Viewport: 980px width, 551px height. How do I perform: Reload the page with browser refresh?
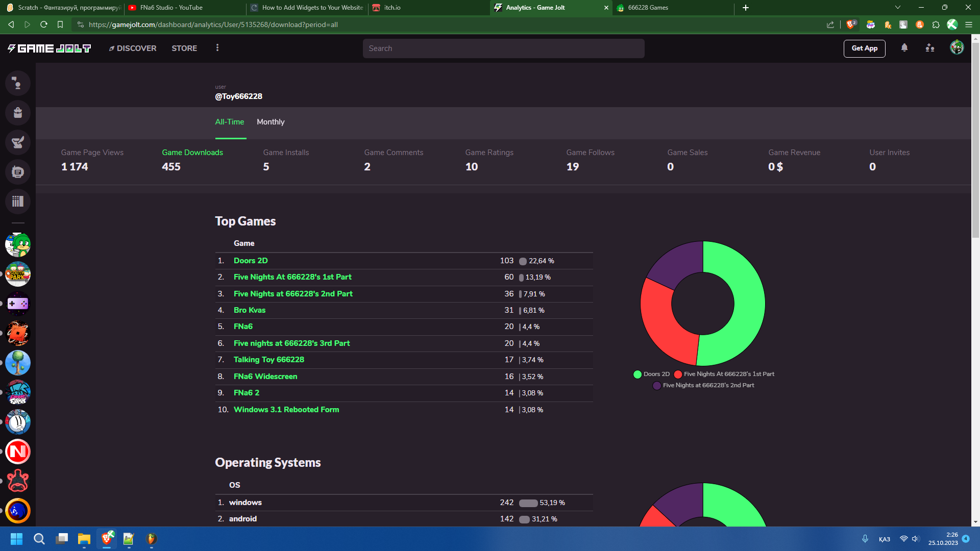click(x=44, y=24)
